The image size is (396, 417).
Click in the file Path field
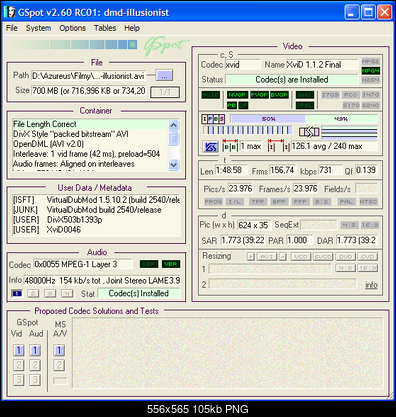88,76
